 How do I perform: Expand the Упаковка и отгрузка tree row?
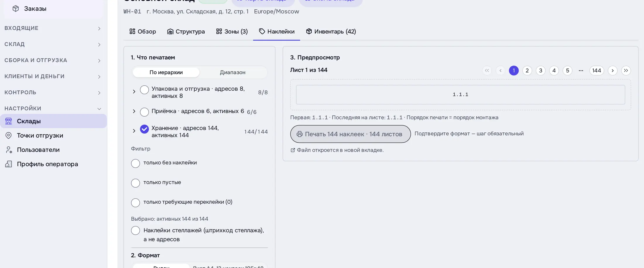134,91
